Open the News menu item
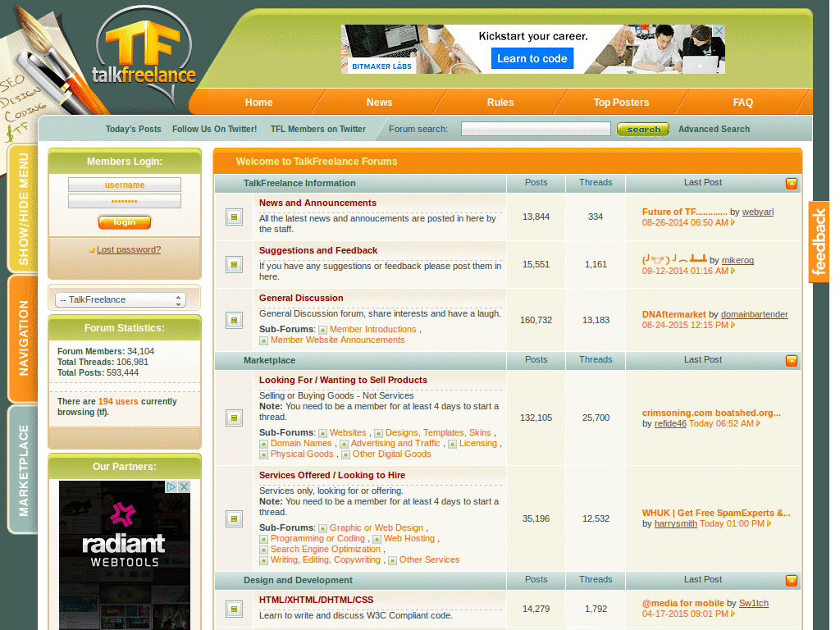This screenshot has width=840, height=630. pos(379,103)
